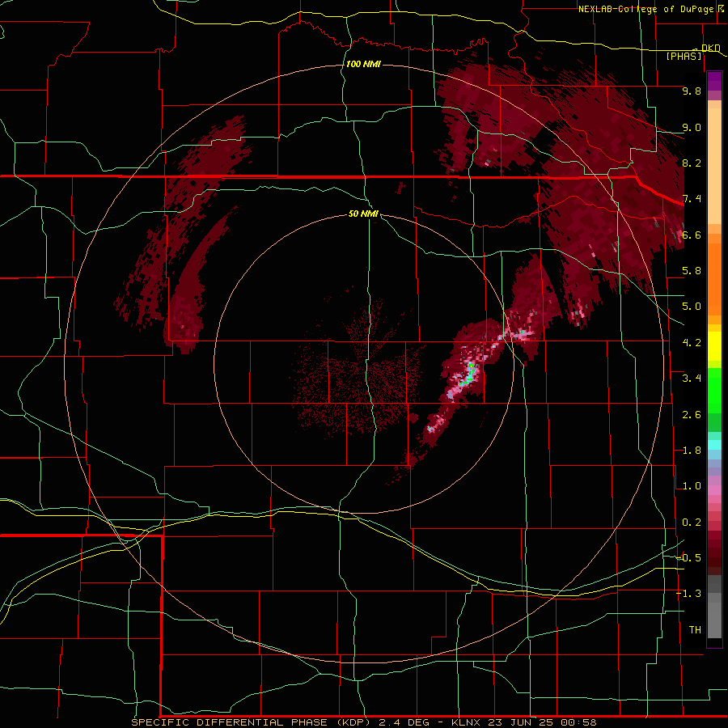This screenshot has width=728, height=728.
Task: Click the 50 NMI range ring label
Action: tap(363, 214)
